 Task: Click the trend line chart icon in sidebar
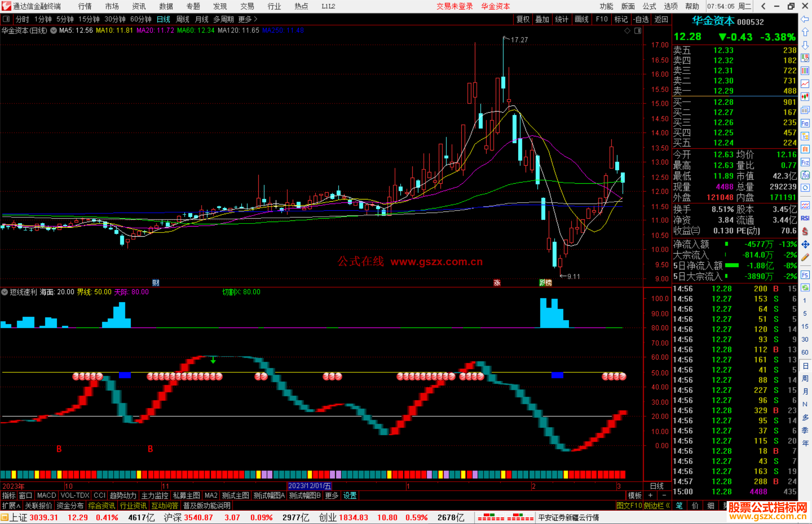[x=805, y=84]
